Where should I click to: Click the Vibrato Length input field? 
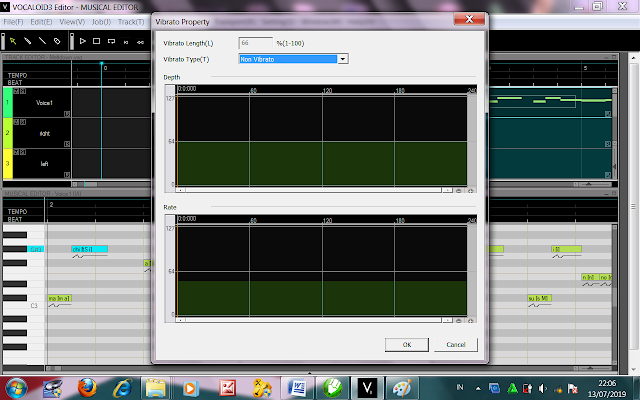(256, 43)
